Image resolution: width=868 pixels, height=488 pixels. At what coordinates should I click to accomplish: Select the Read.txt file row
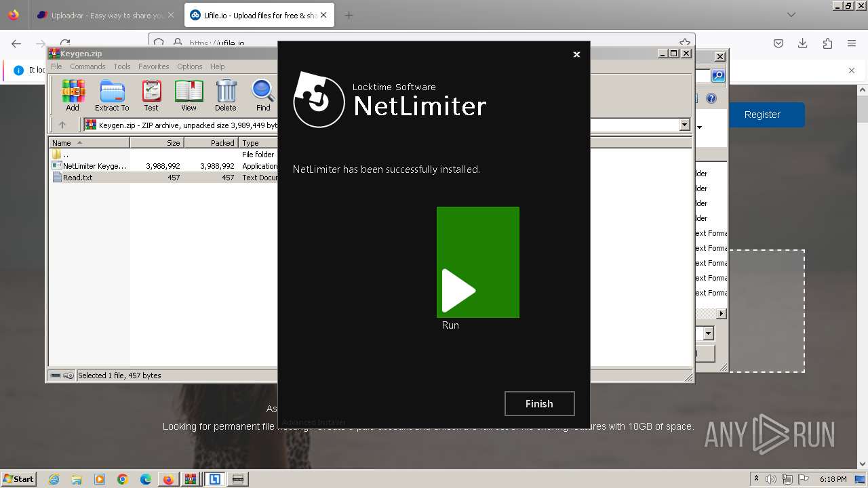click(164, 178)
